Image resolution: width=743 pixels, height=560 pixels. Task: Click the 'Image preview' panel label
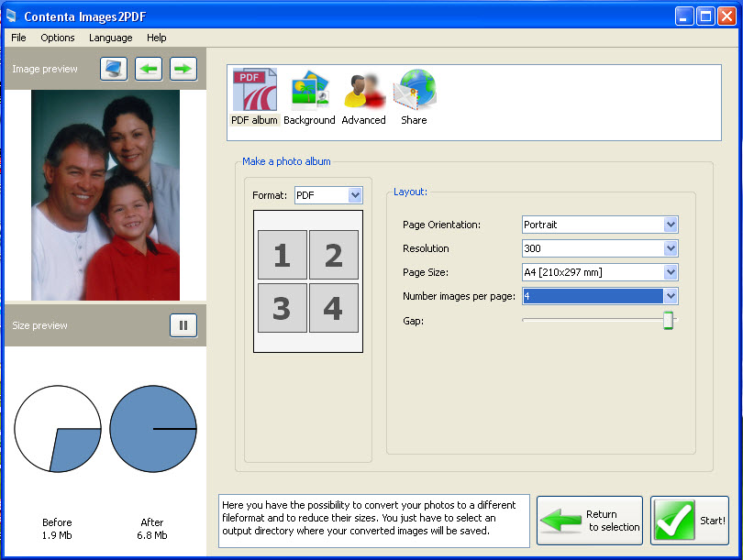(45, 69)
